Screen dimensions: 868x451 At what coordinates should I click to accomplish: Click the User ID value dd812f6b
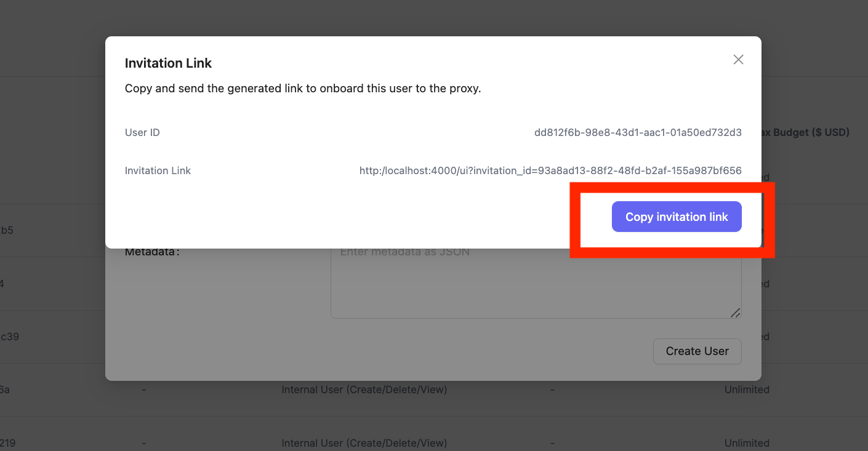[638, 132]
